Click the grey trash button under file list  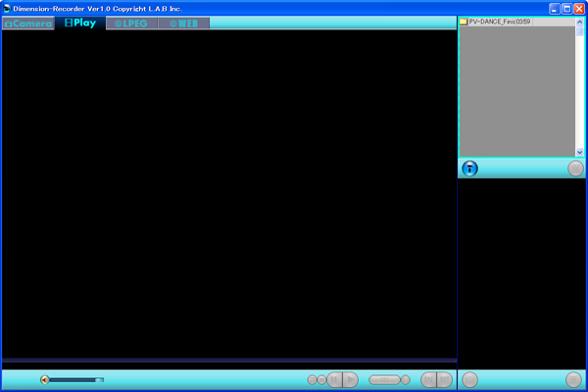coord(575,169)
